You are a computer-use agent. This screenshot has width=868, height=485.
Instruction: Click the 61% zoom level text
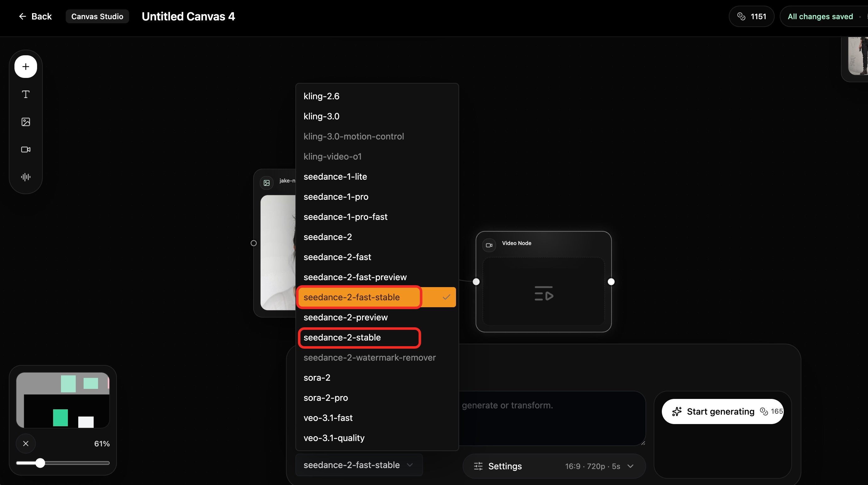click(102, 444)
